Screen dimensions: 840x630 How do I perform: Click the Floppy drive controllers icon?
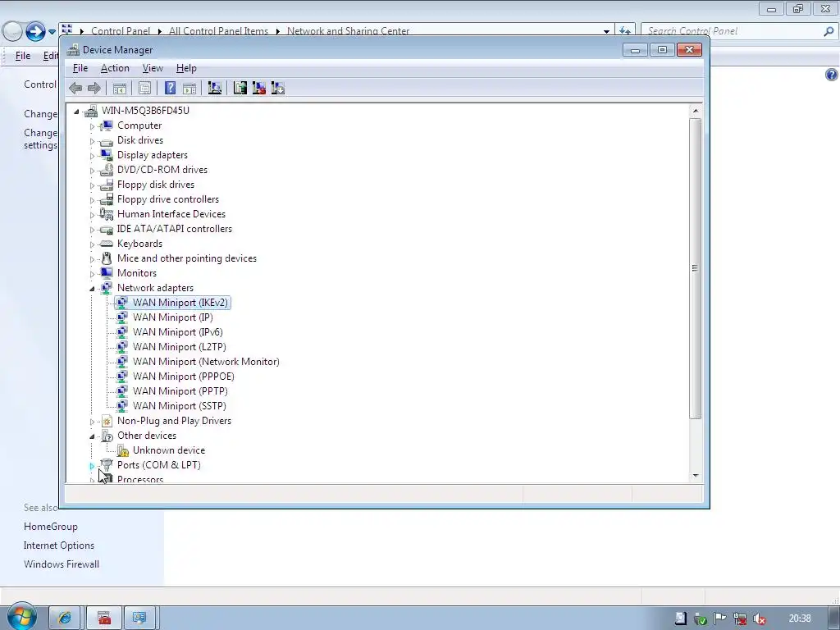click(x=107, y=199)
